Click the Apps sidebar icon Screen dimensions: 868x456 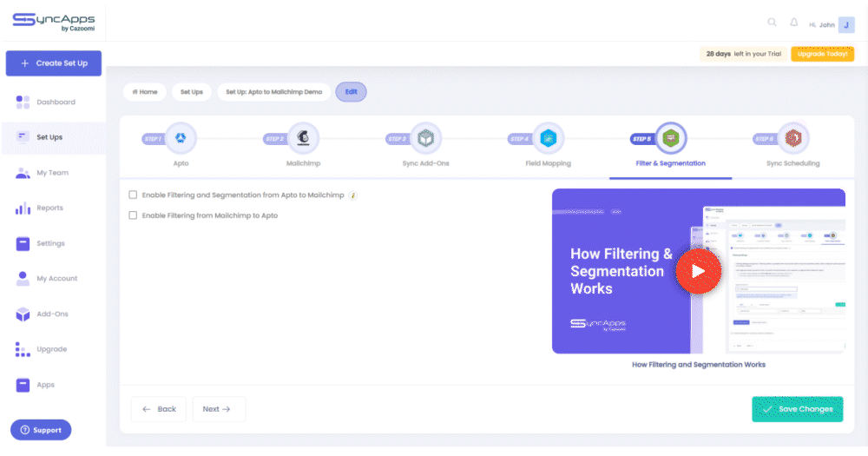23,385
